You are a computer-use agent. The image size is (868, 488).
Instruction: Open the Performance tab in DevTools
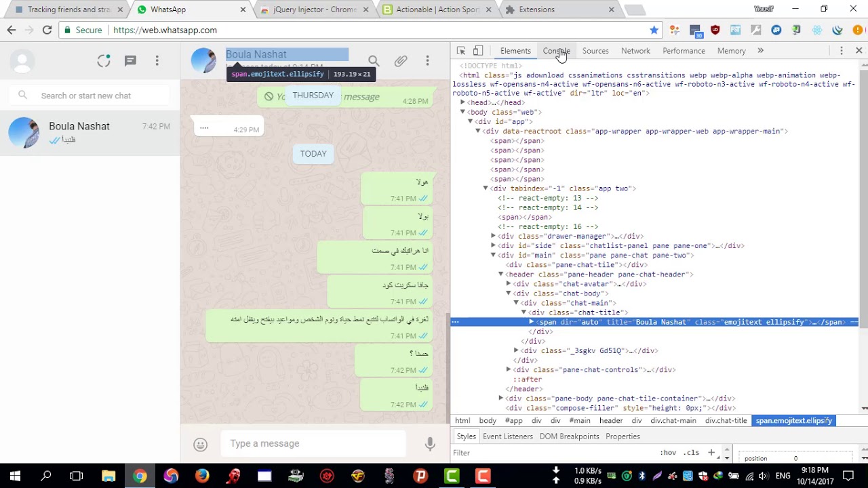pyautogui.click(x=684, y=51)
